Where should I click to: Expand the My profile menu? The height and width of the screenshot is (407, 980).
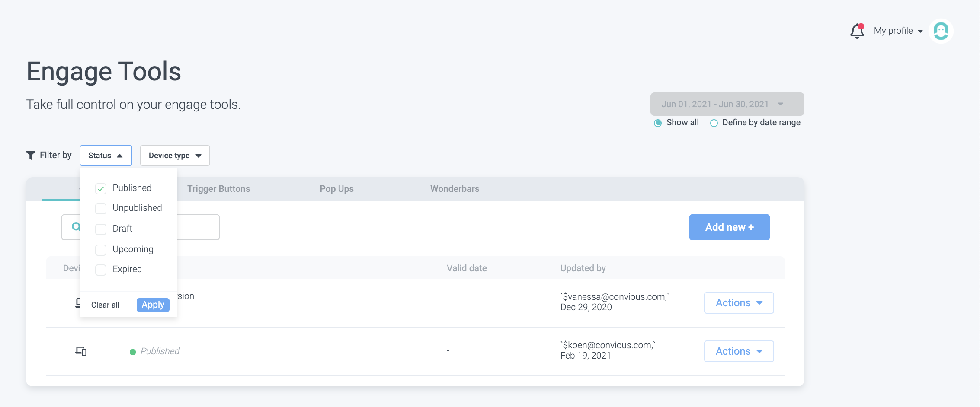[898, 31]
